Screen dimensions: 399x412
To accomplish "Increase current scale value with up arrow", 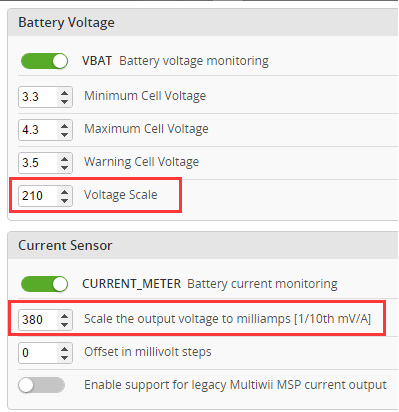I will pos(64,315).
